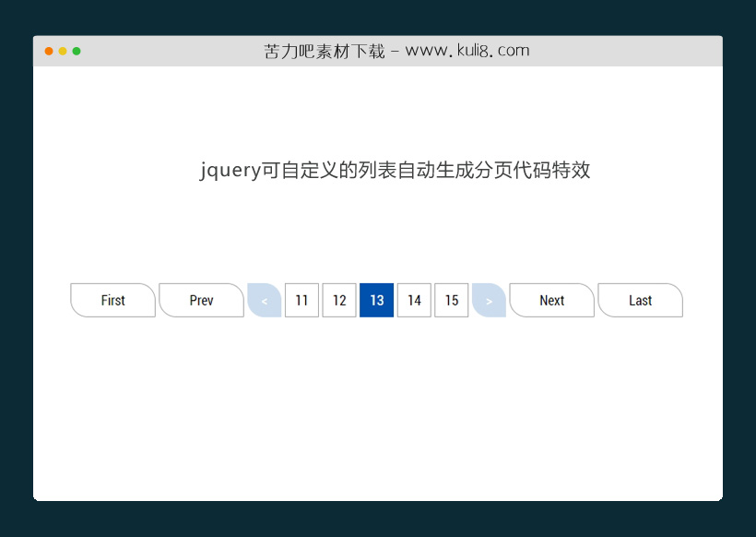Click the red traffic light dot
Image resolution: width=756 pixels, height=537 pixels.
(48, 53)
